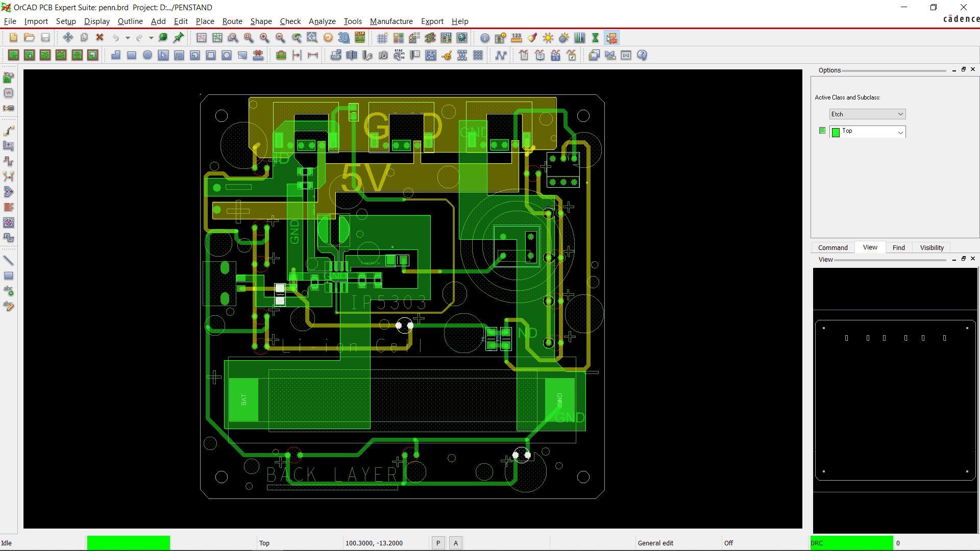Open the Route menu
This screenshot has height=551, width=980.
point(232,21)
